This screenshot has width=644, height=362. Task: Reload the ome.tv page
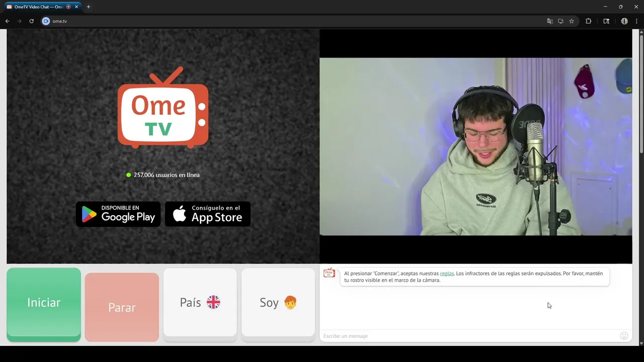[x=31, y=21]
